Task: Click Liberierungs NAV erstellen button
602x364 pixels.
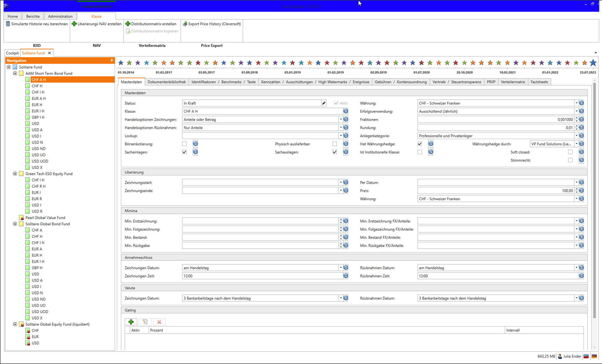Action: (x=97, y=24)
